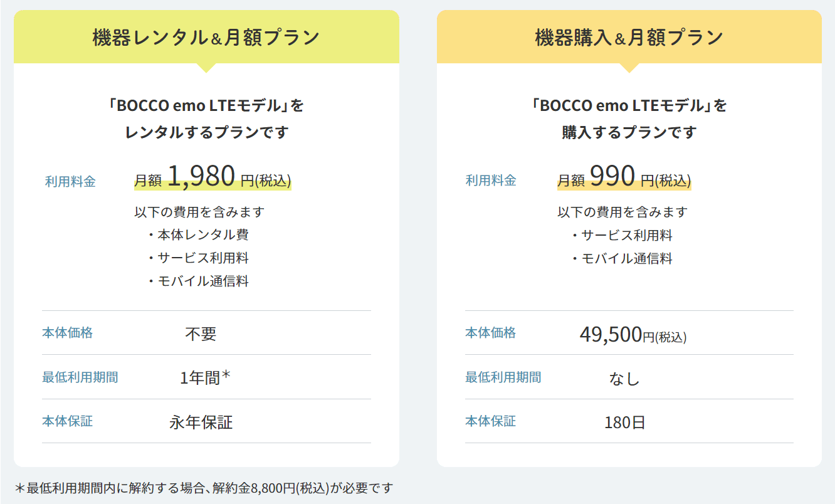The width and height of the screenshot is (835, 504).
Task: Click the purchase plan 本体保証 label
Action: tap(490, 421)
